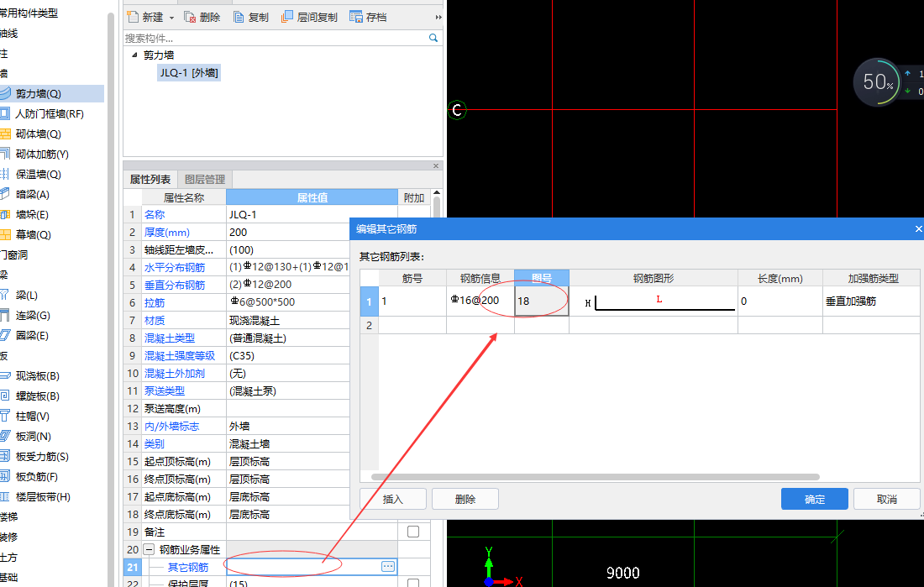Click the 确定 button in dialog
The height and width of the screenshot is (587, 924).
815,499
